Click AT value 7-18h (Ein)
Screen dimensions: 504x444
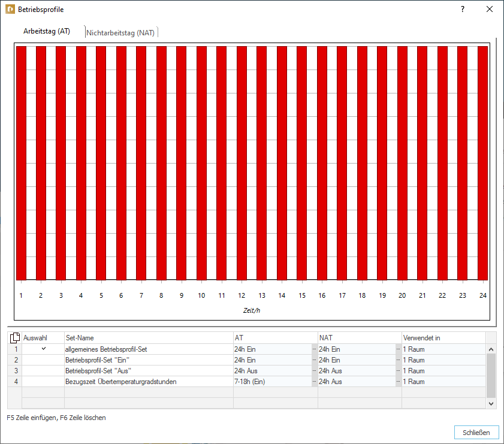(249, 381)
